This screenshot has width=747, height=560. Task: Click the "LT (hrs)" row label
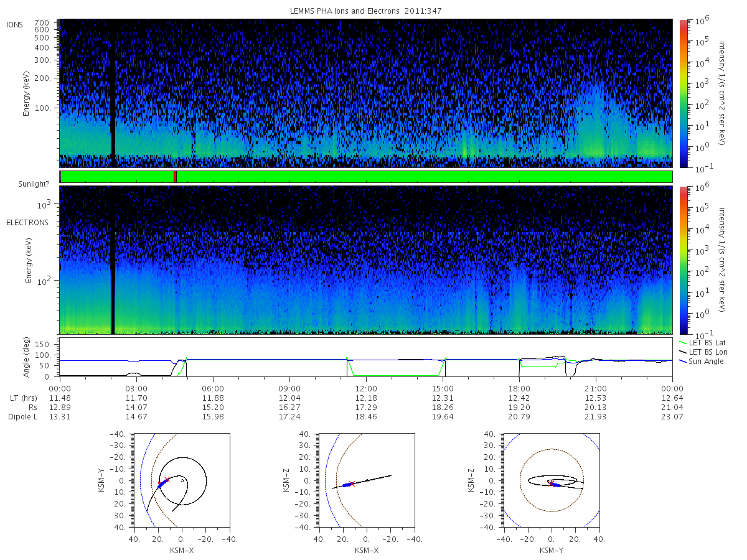tap(23, 398)
